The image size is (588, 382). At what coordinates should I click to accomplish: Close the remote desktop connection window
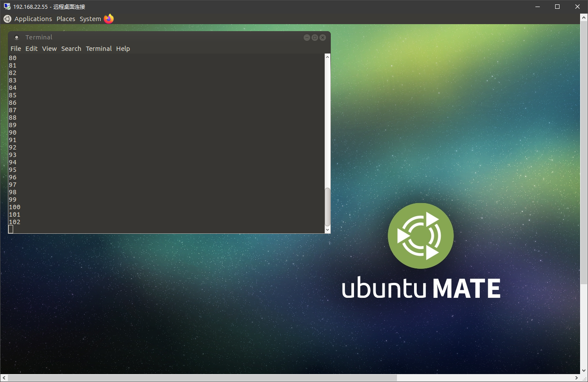pos(577,7)
